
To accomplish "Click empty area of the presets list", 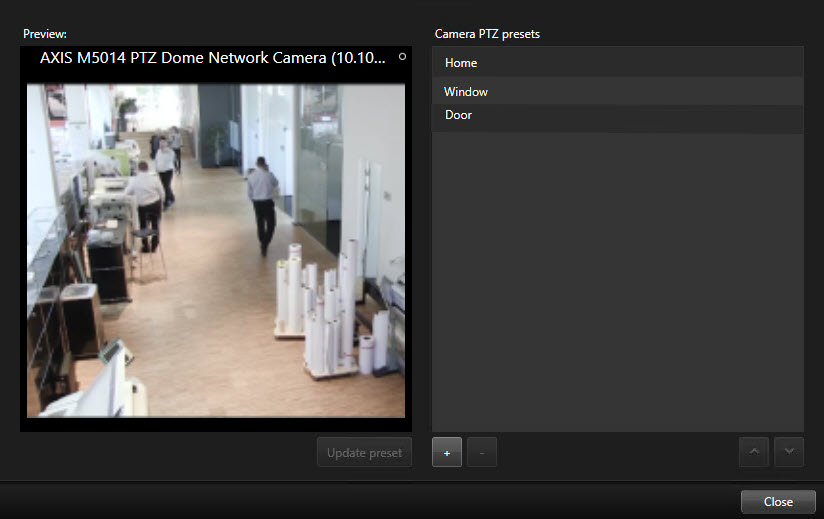I will (x=617, y=290).
